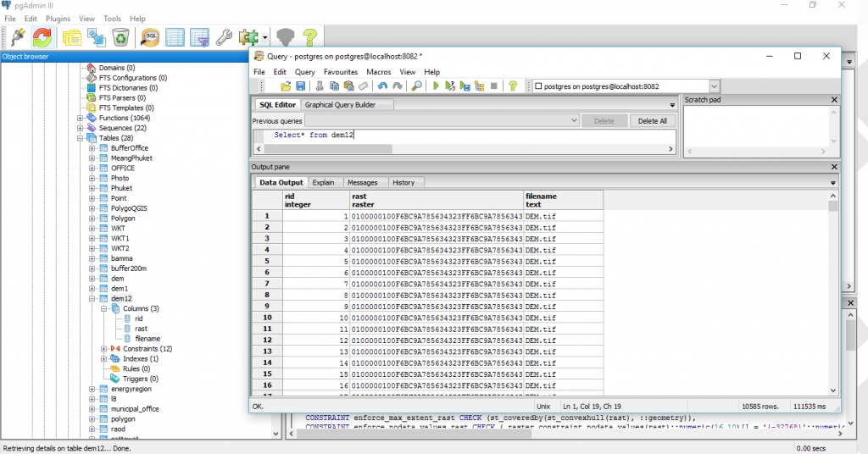Viewport: 868px width, 454px height.
Task: Expand the Constraints (12) node
Action: (103, 348)
